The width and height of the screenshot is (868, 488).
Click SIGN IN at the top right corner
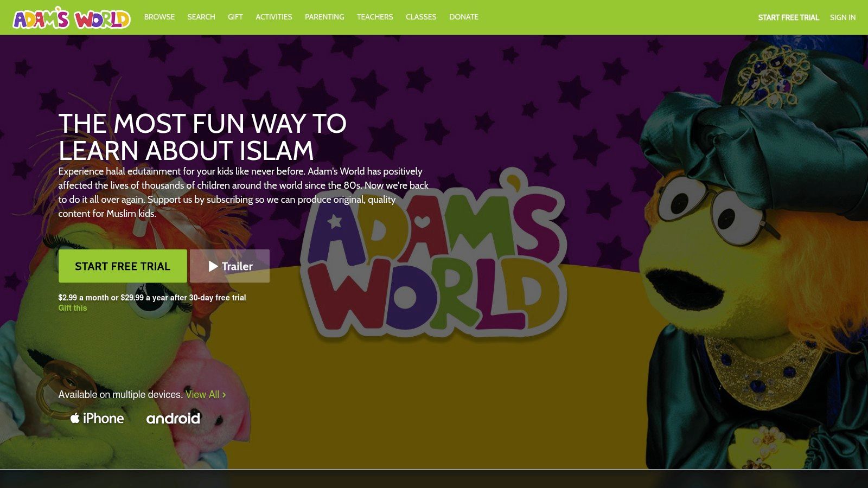[x=843, y=17]
